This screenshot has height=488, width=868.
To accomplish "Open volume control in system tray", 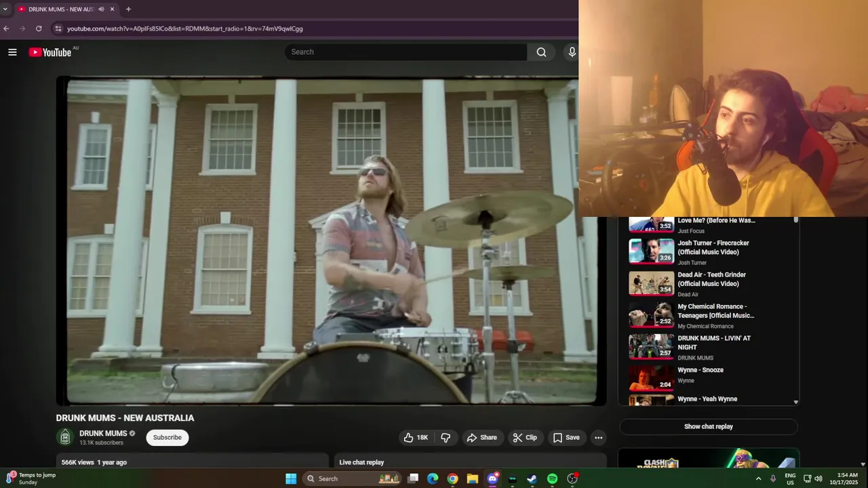I will 818,479.
